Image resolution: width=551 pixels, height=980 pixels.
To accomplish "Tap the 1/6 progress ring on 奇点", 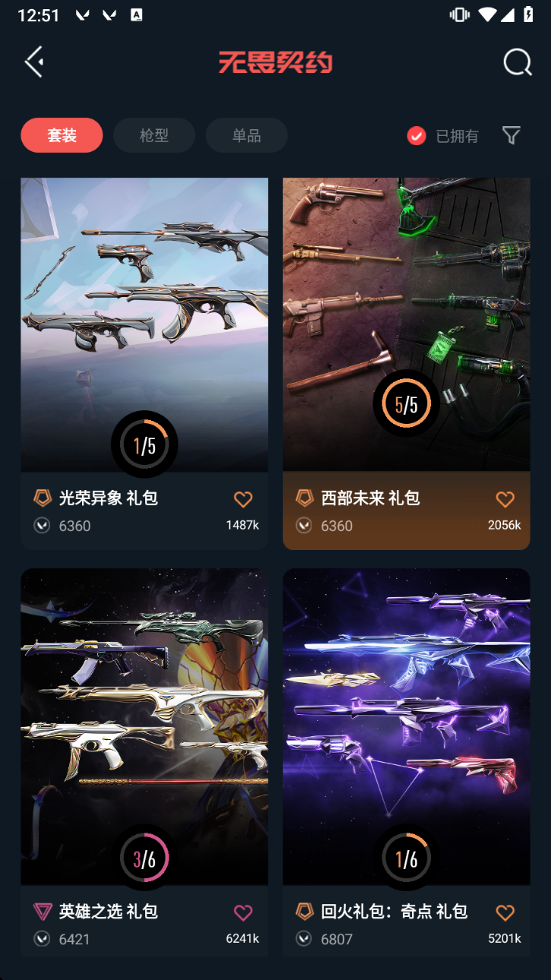I will point(406,858).
